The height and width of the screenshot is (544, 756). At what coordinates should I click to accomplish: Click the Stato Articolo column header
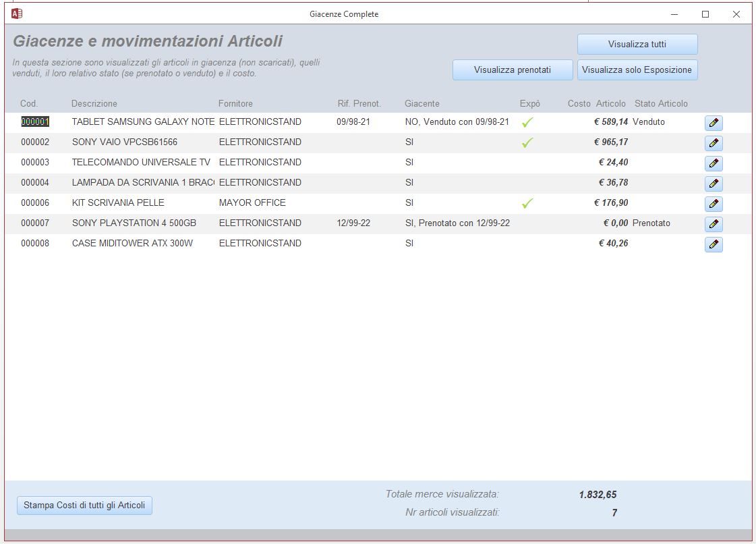[x=661, y=103]
